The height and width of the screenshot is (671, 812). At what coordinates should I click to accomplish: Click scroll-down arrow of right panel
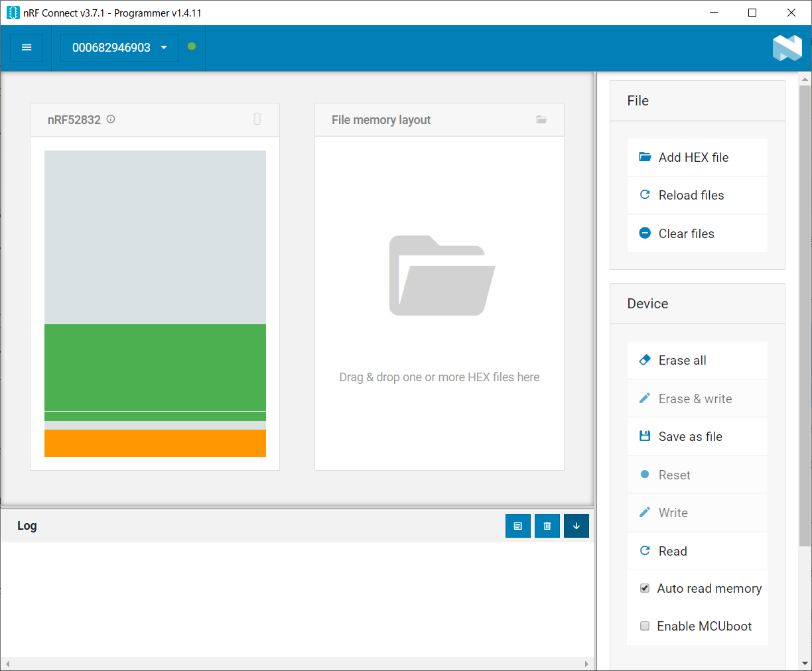[805, 663]
